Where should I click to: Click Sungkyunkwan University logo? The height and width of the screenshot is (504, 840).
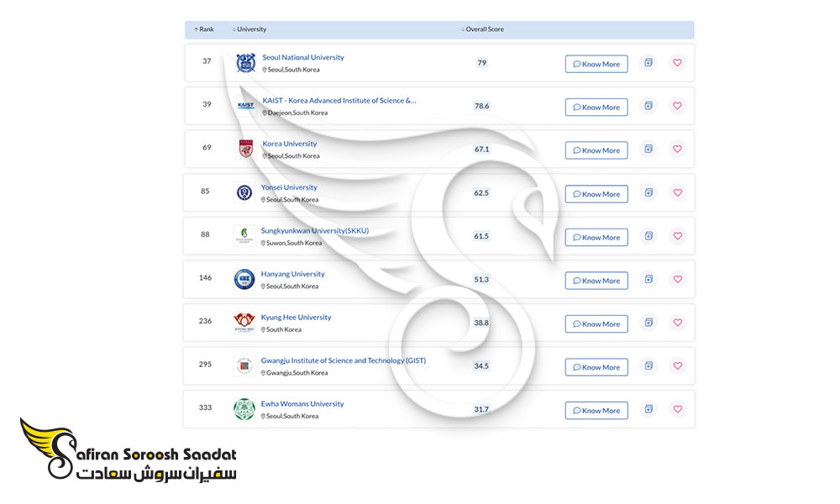coord(244,236)
